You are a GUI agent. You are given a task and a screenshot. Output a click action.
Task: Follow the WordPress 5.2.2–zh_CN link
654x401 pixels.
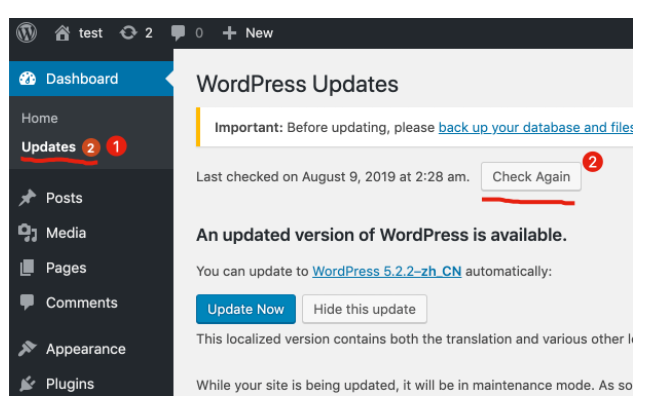387,271
